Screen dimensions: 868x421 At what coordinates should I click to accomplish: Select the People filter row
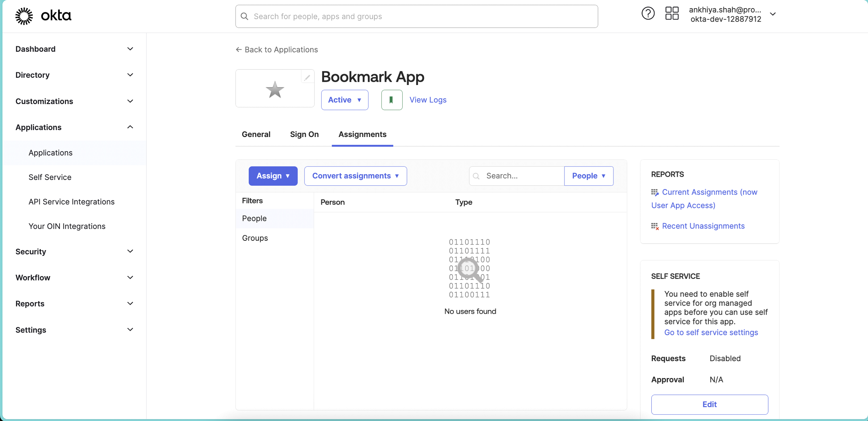[254, 218]
